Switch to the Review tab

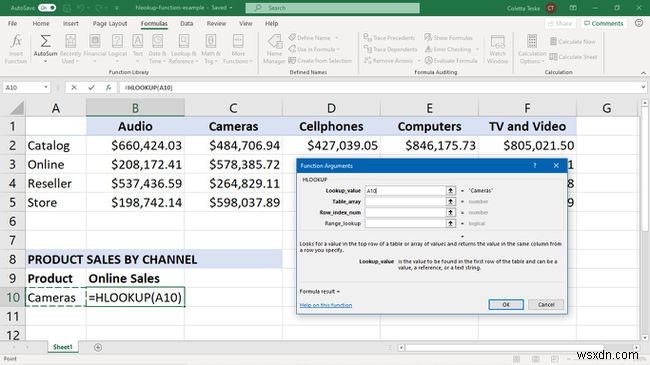click(216, 23)
